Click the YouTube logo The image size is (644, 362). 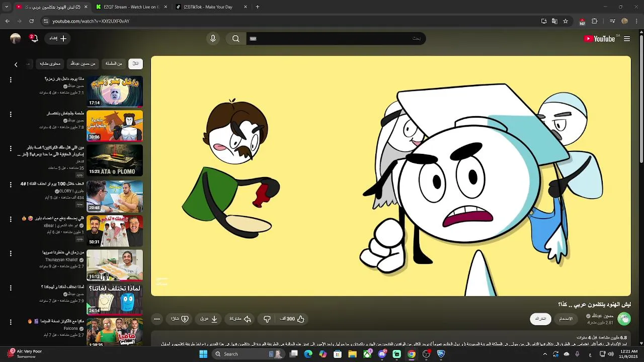(600, 39)
